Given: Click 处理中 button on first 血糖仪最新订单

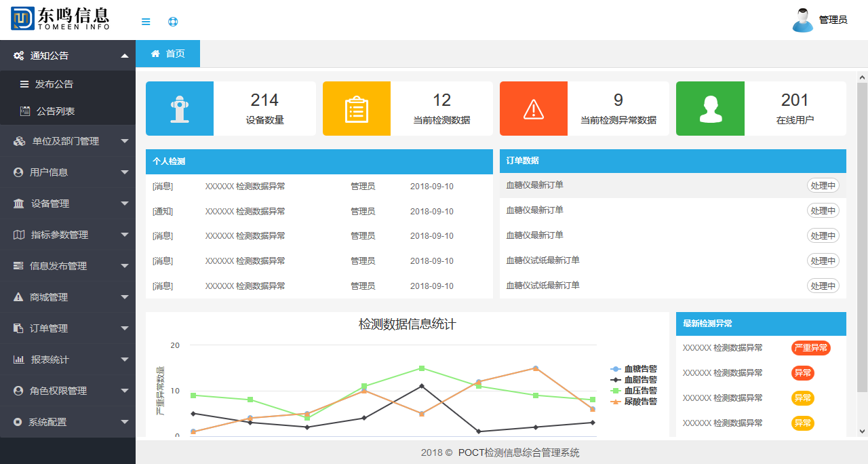Looking at the screenshot, I should pyautogui.click(x=823, y=186).
